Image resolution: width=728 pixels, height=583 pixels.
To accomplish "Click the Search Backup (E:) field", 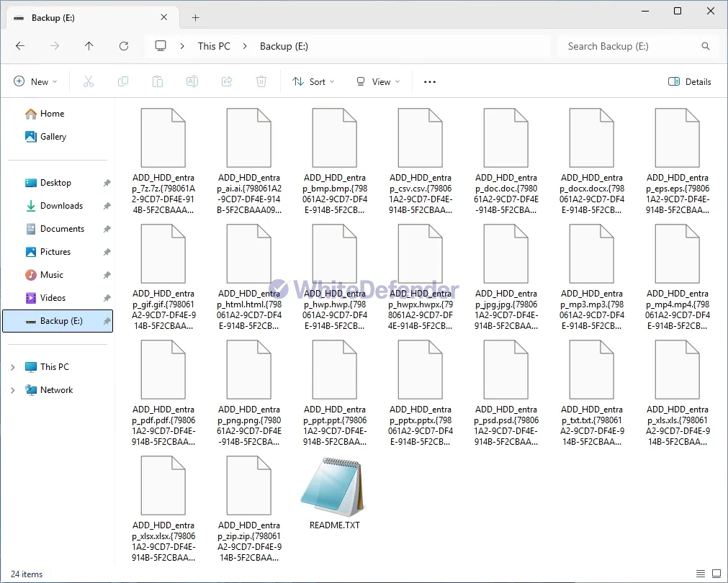I will click(630, 46).
